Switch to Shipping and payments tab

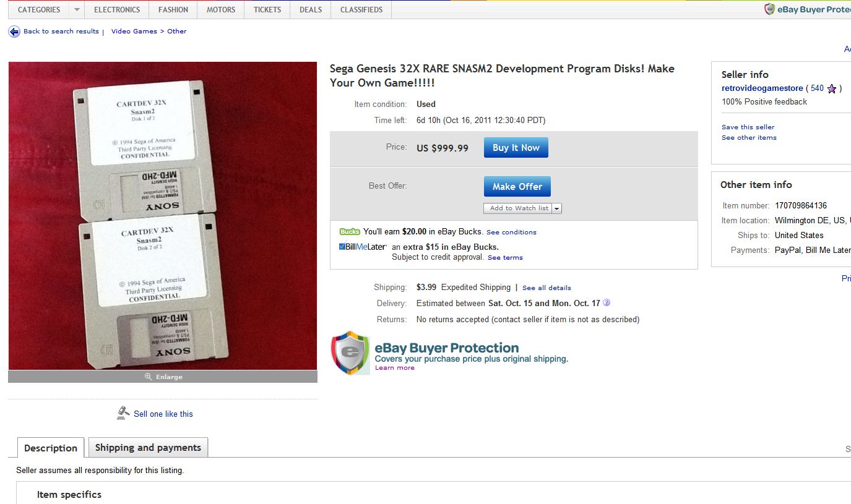click(148, 448)
